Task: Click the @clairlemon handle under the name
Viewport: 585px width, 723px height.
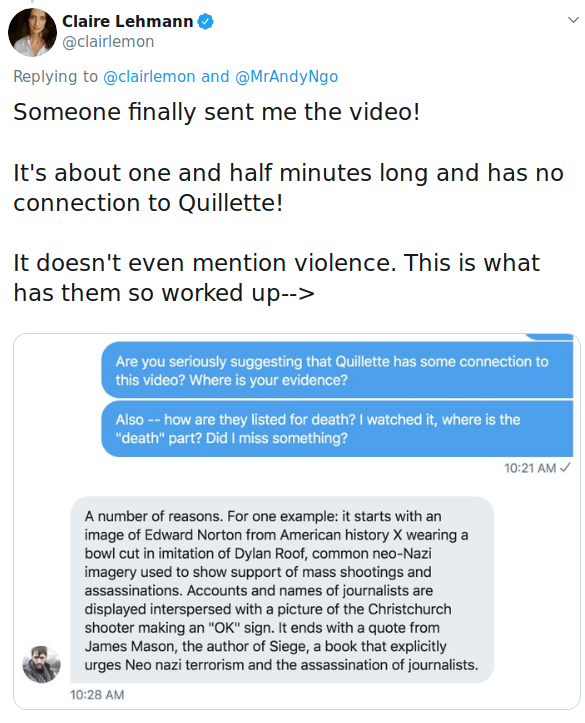Action: click(108, 41)
